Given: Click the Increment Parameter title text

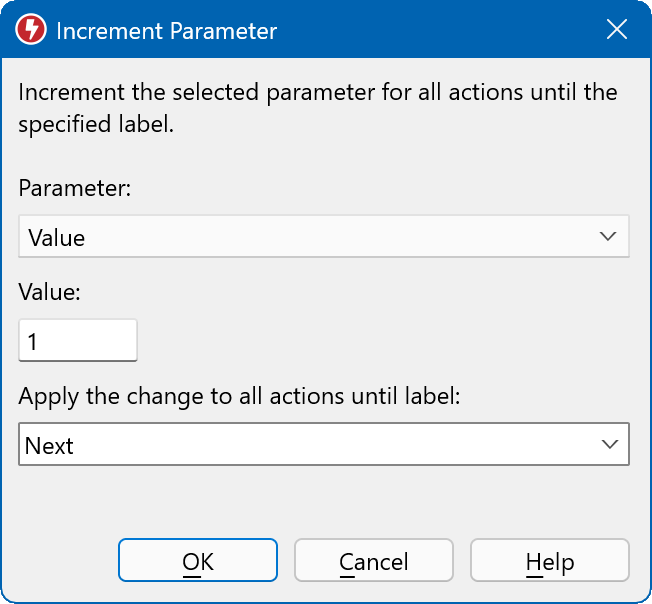Looking at the screenshot, I should click(166, 31).
